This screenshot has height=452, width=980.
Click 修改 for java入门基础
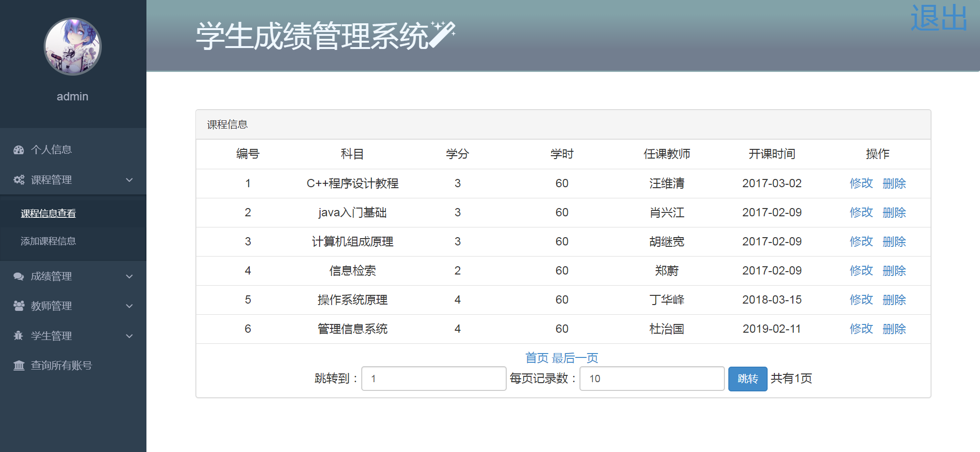coord(861,212)
